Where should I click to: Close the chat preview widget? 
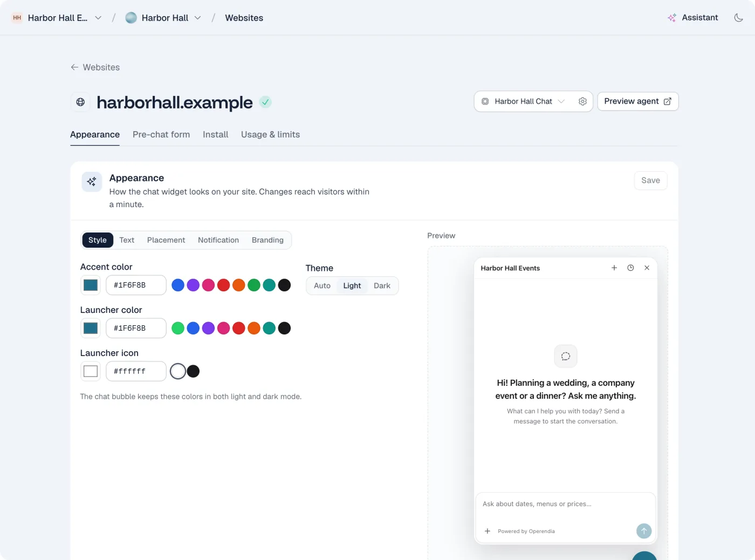tap(647, 268)
